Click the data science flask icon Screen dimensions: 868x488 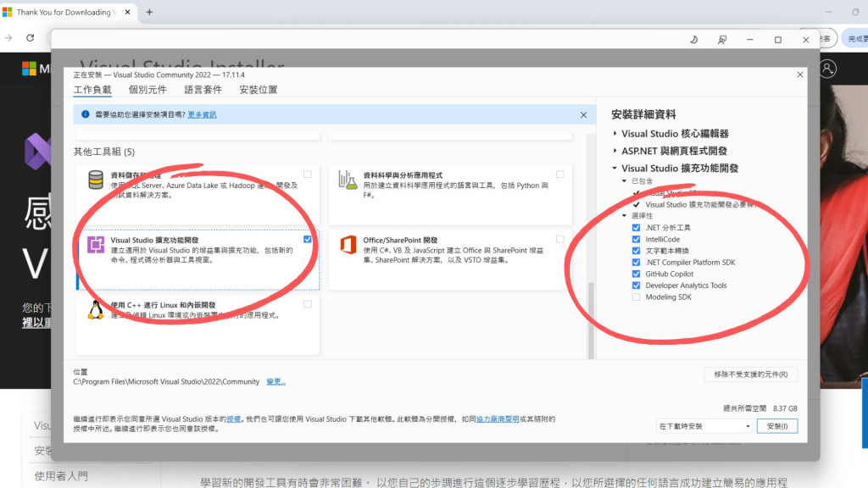pos(348,180)
